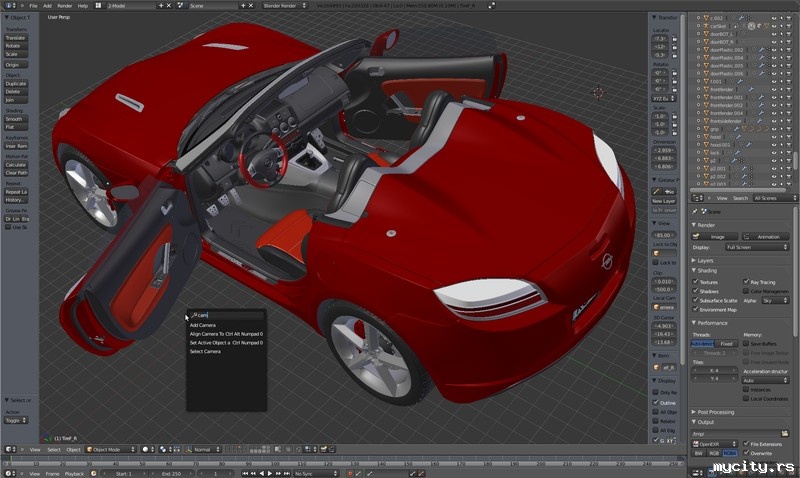Click the Calculate motion paths button

16,165
